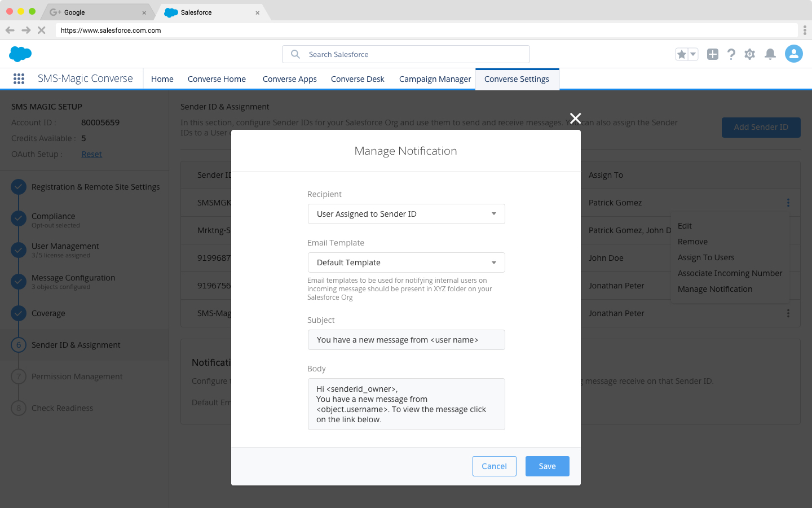Screen dimensions: 812x508
Task: Open the Recipient dropdown
Action: pos(406,214)
